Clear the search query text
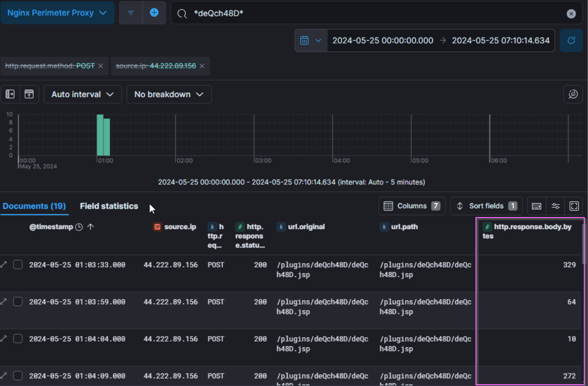 [571, 14]
